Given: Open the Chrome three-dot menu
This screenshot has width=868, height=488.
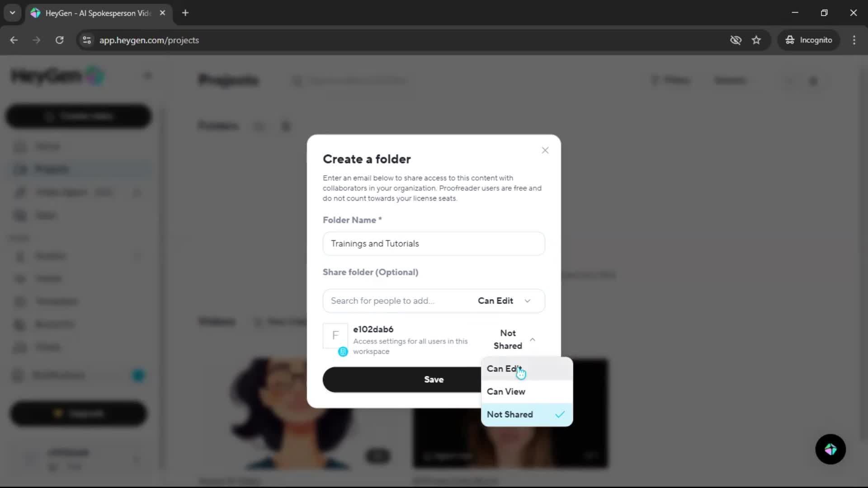Looking at the screenshot, I should point(854,40).
